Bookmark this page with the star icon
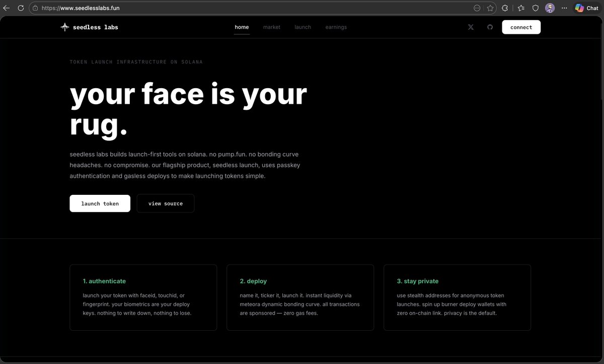 (x=490, y=8)
